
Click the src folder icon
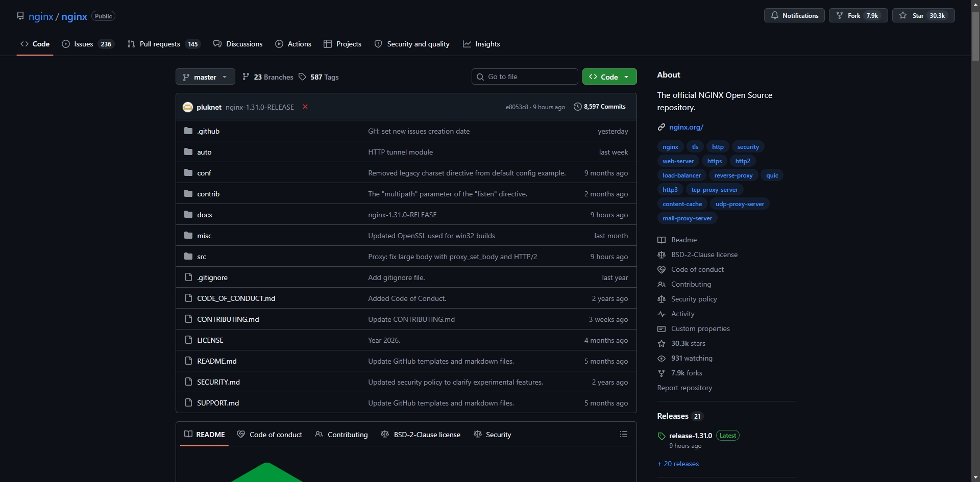pyautogui.click(x=188, y=257)
